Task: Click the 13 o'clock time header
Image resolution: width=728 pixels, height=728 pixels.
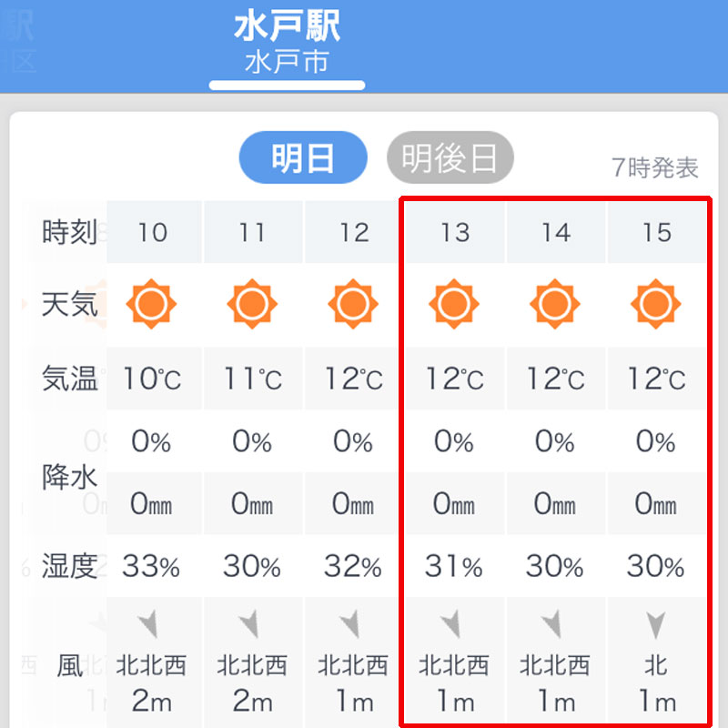Action: (454, 232)
